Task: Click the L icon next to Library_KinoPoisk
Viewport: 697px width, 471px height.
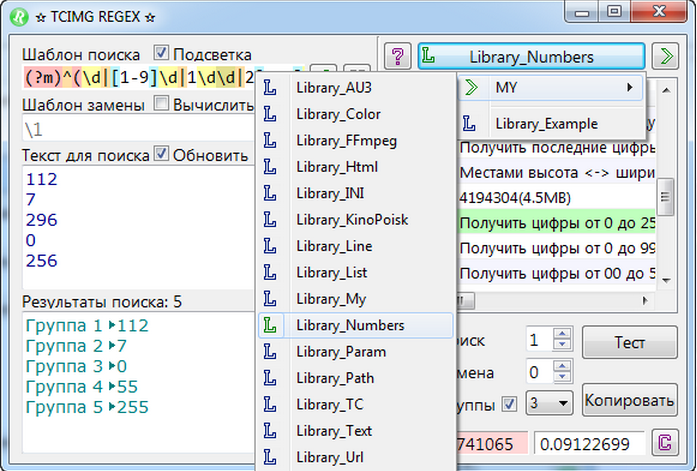Action: (x=270, y=220)
